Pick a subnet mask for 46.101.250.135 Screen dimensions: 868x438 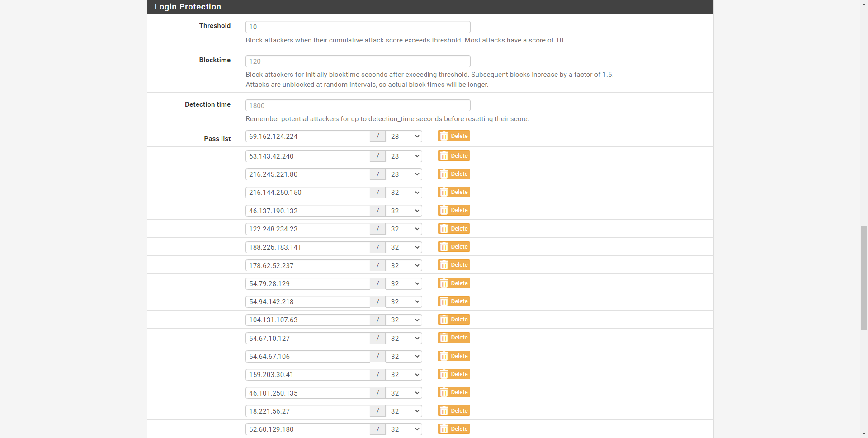(x=404, y=393)
